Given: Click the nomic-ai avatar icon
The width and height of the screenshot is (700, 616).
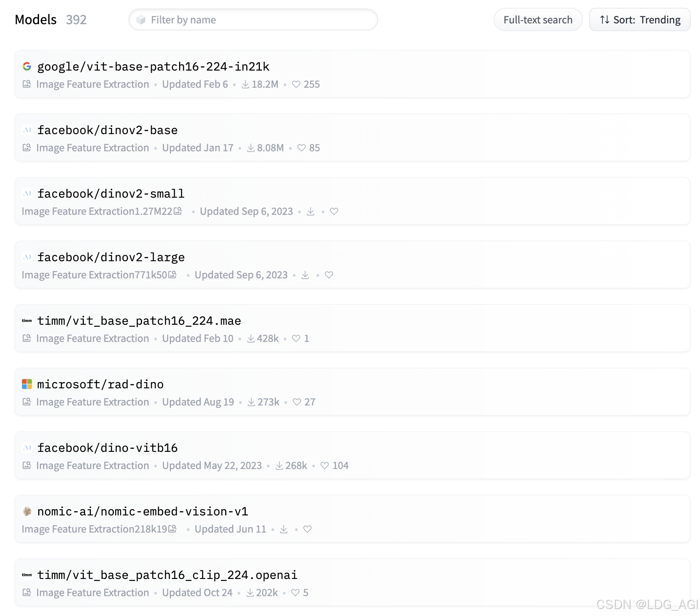Looking at the screenshot, I should 27,511.
